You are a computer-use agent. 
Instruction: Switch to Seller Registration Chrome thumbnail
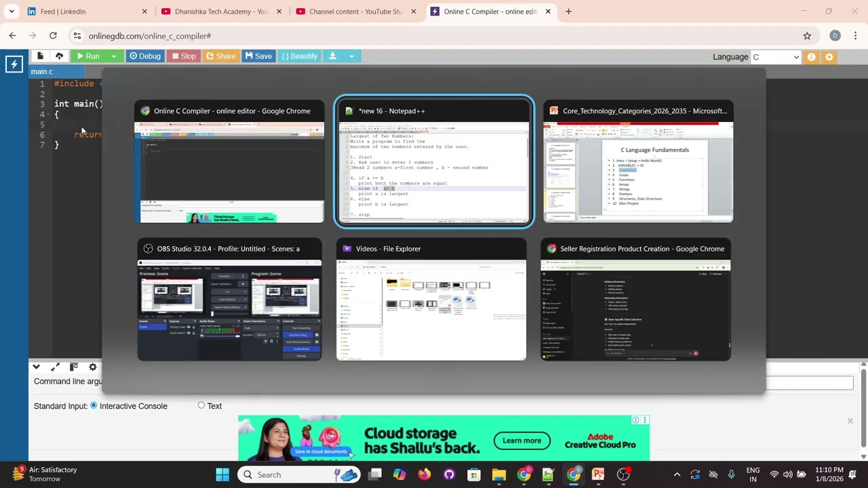point(635,300)
